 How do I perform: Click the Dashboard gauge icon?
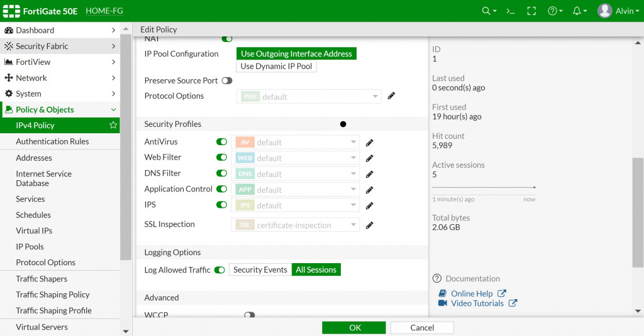tap(9, 30)
